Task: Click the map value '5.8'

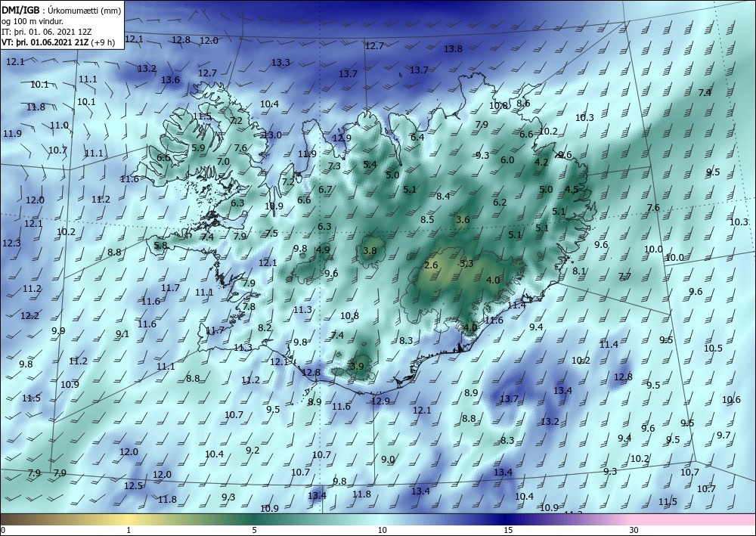Action: click(x=160, y=246)
